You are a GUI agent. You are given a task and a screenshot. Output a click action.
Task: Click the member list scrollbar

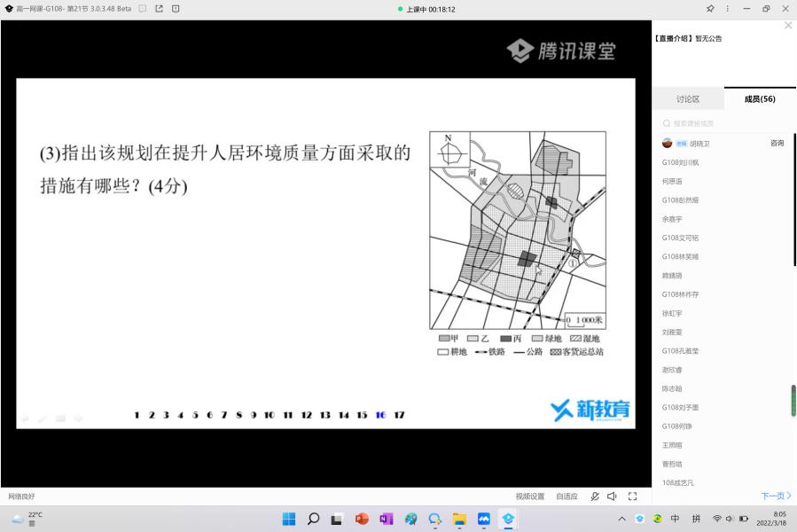click(793, 399)
